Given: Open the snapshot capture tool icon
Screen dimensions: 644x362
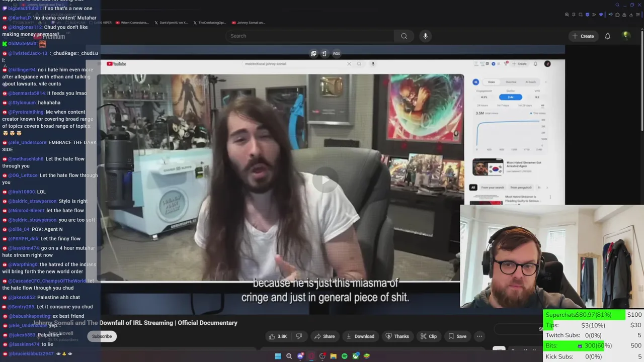Looking at the screenshot, I should (x=581, y=15).
